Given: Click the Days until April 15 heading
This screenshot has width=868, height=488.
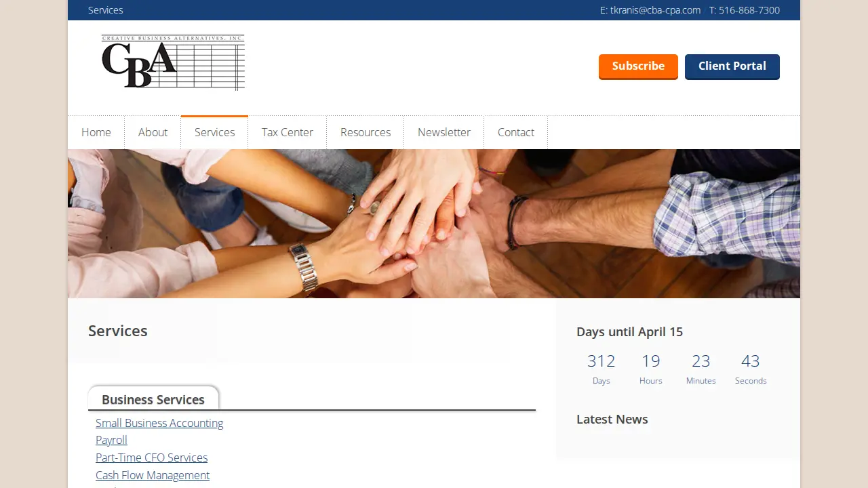Looking at the screenshot, I should (629, 331).
